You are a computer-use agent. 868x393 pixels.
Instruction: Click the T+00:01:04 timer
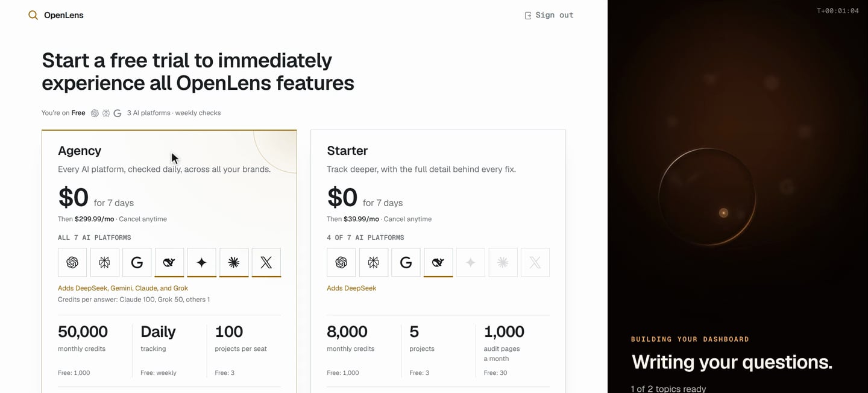click(x=838, y=11)
